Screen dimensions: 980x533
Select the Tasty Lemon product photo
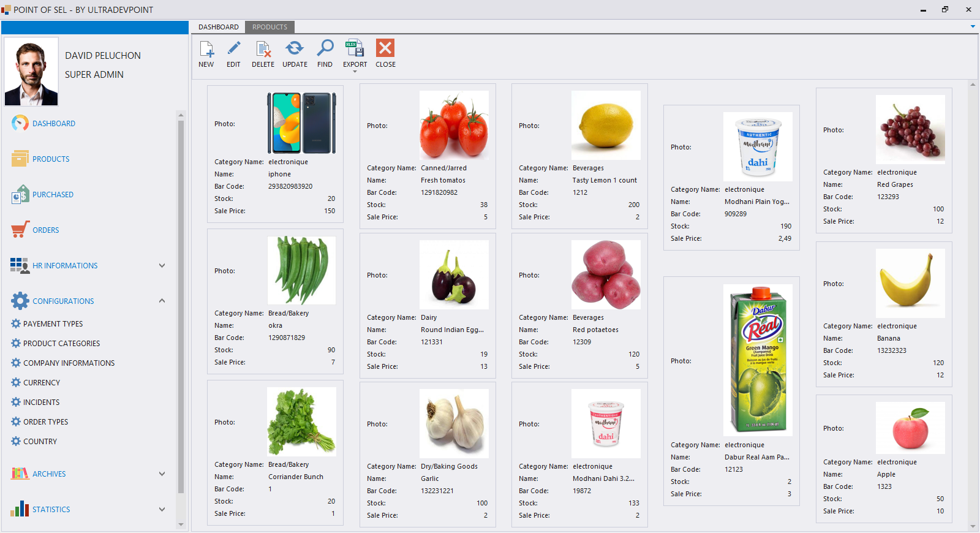point(606,126)
